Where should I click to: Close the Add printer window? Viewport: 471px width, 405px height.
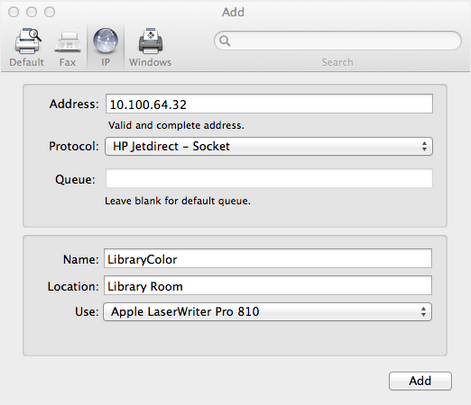pos(14,12)
